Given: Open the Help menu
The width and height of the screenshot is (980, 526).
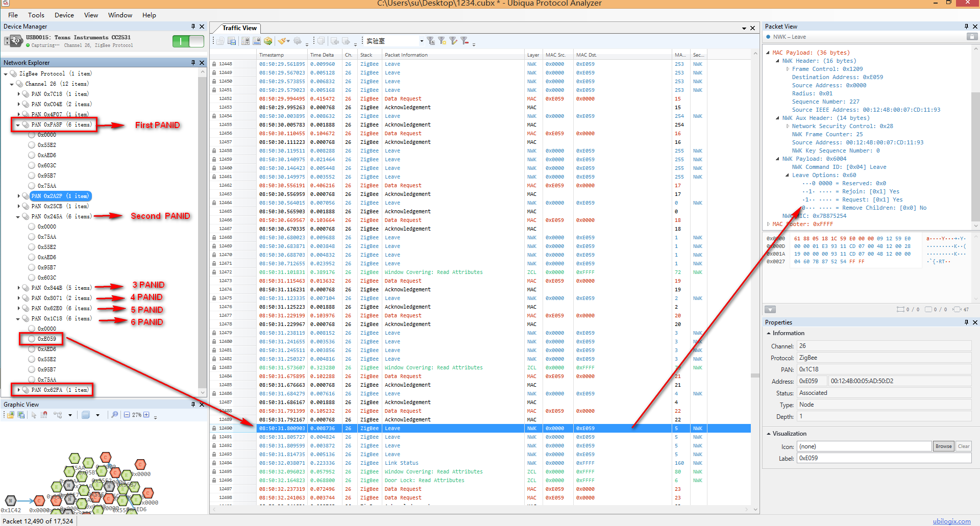Looking at the screenshot, I should [x=149, y=15].
